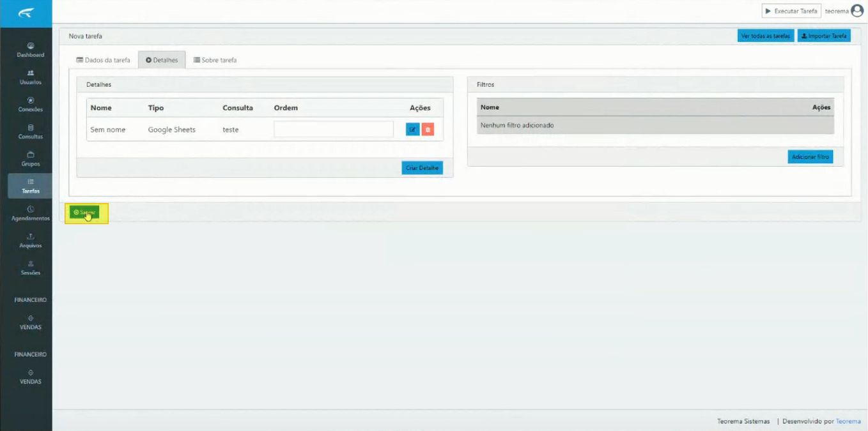Click 'Teorema Sistemas' footer text

pyautogui.click(x=743, y=421)
